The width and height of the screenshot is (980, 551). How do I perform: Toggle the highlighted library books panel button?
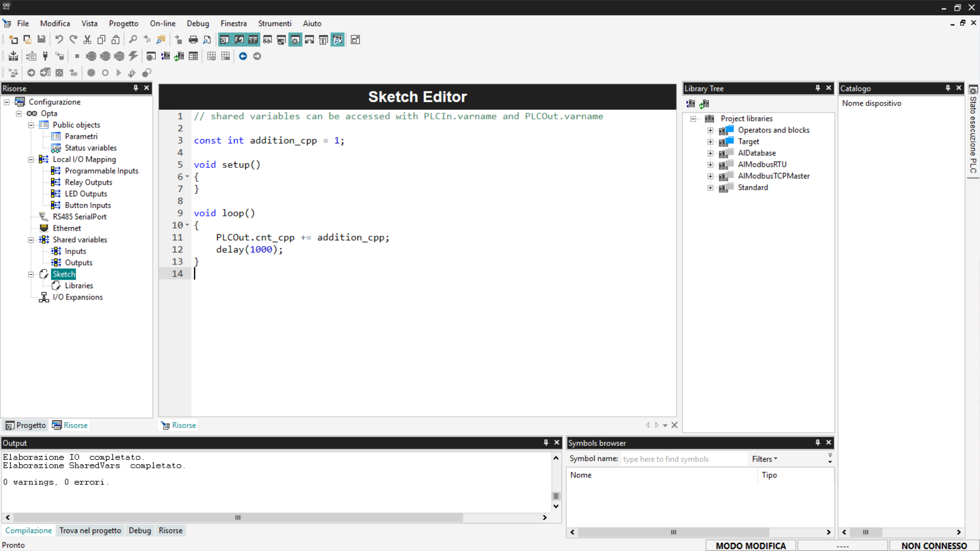253,40
